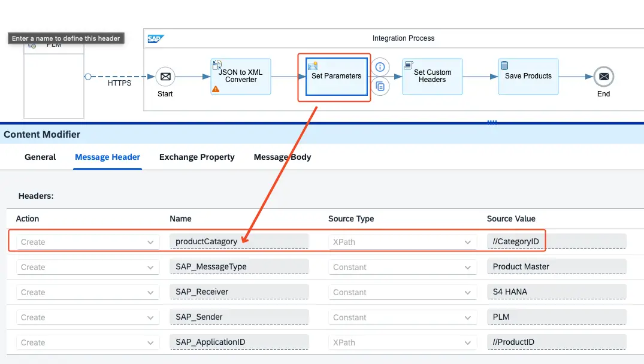Select the Set Custom Headers step
This screenshot has height=364, width=644.
[432, 76]
